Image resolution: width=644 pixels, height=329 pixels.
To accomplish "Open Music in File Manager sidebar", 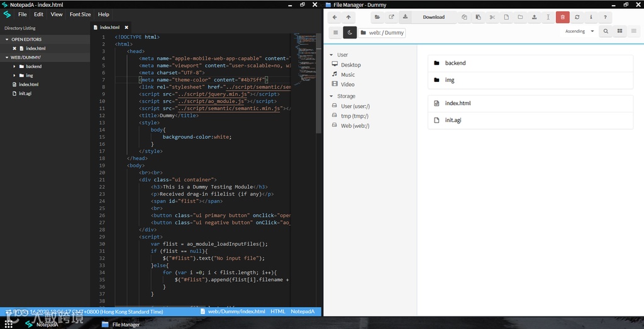I will [x=343, y=74].
